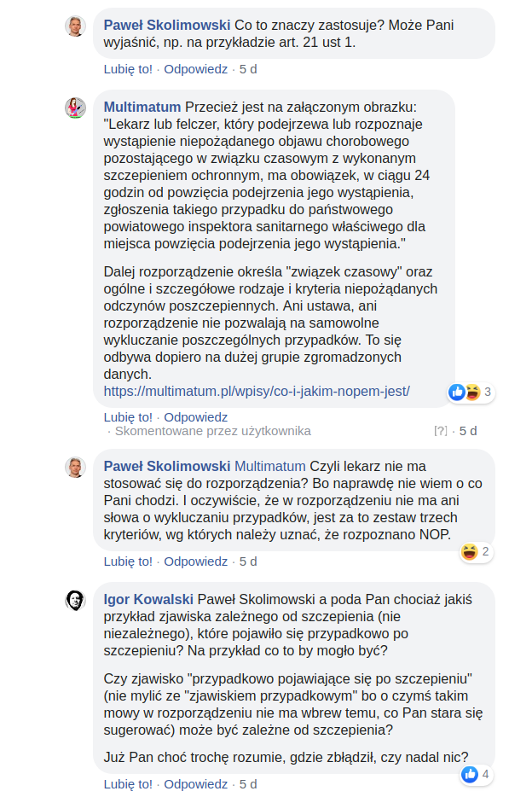Click the 5 d timestamp on Igor's comment

coord(248,784)
